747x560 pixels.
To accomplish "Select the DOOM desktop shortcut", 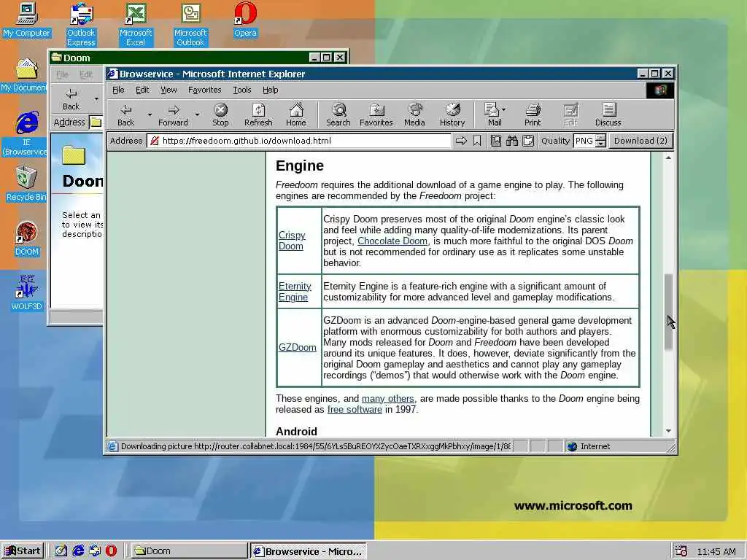I will (27, 238).
